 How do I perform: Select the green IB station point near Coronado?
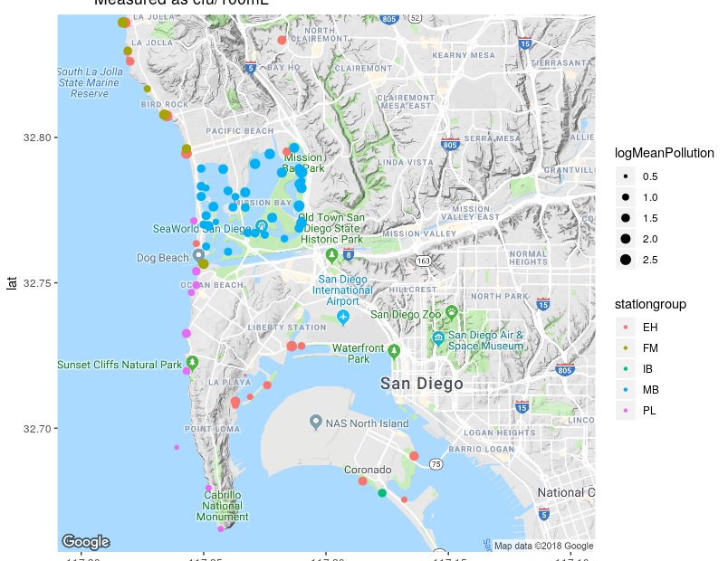(x=382, y=493)
